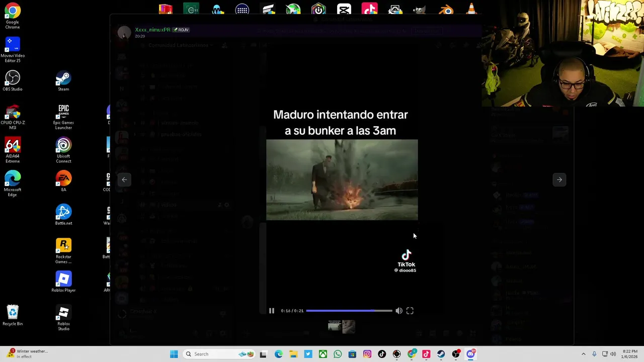This screenshot has width=644, height=362.
Task: Open clock showing 8:22 PM
Action: coord(629,354)
